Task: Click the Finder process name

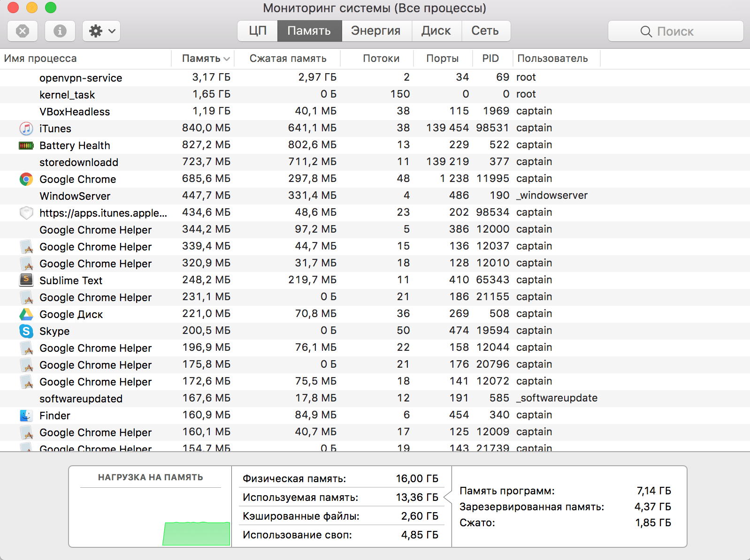Action: (55, 416)
